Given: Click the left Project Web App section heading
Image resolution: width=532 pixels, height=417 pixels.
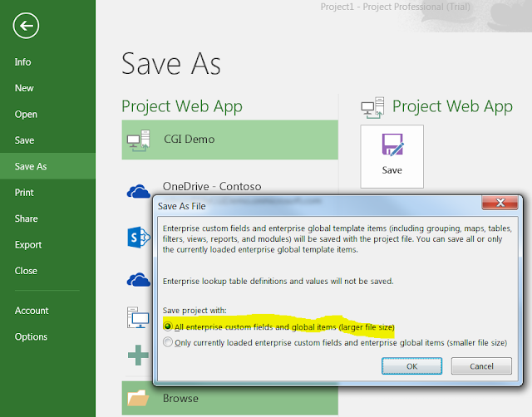Looking at the screenshot, I should click(x=182, y=106).
